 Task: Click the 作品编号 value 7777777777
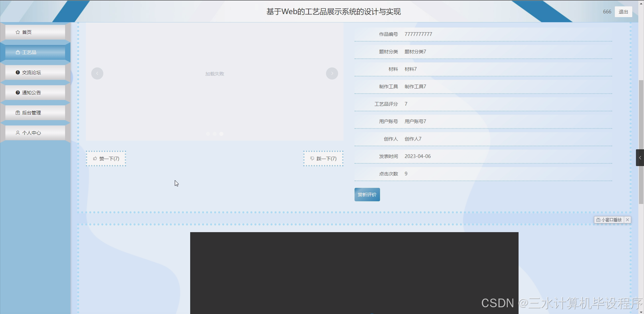(x=418, y=34)
